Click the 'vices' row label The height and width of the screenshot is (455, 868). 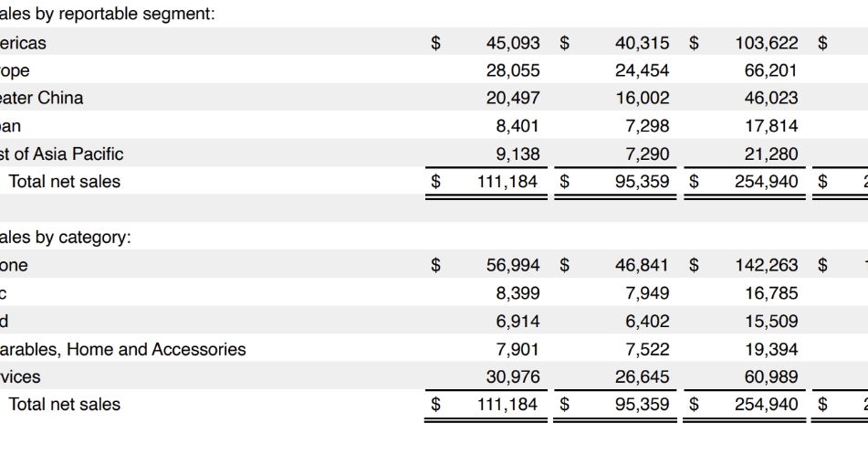20,376
